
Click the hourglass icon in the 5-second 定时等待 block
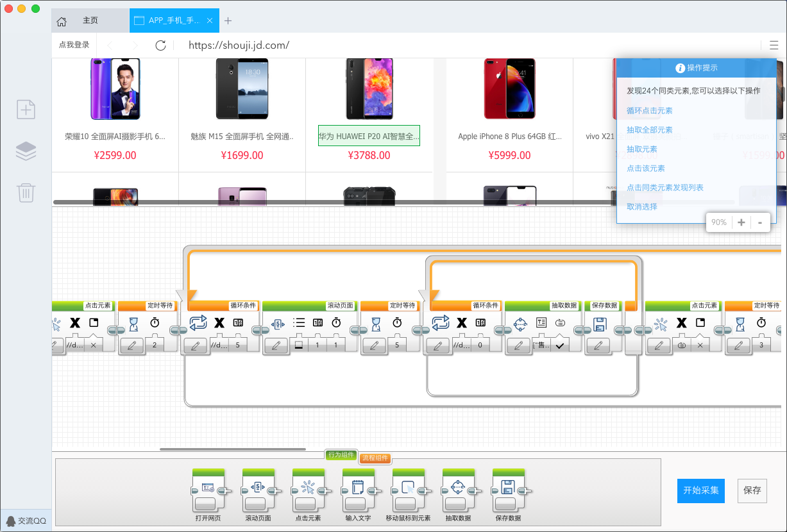click(376, 323)
